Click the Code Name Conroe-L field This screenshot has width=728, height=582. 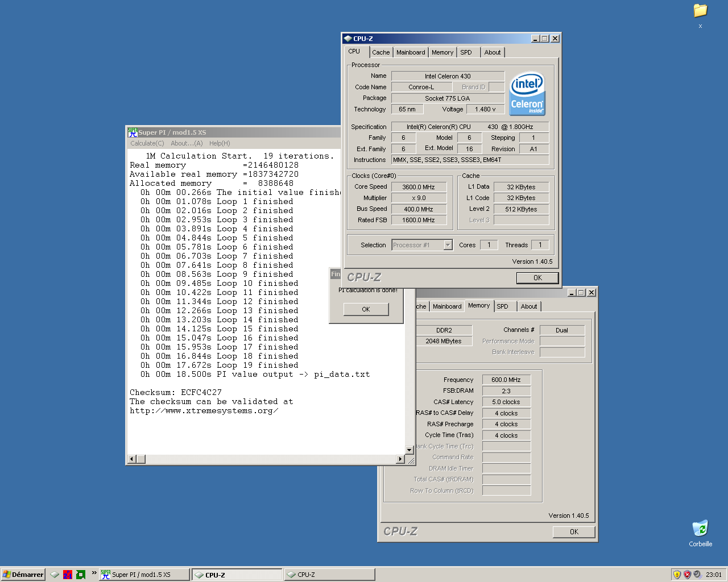point(421,87)
